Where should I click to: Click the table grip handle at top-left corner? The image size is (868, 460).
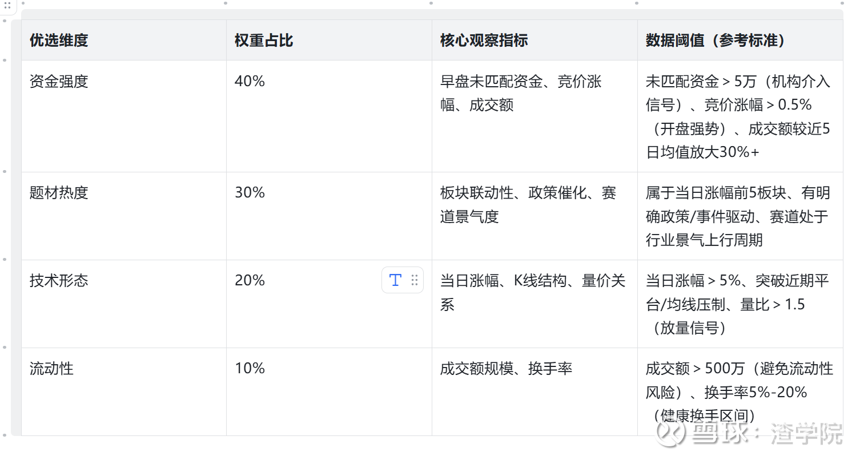point(7,5)
